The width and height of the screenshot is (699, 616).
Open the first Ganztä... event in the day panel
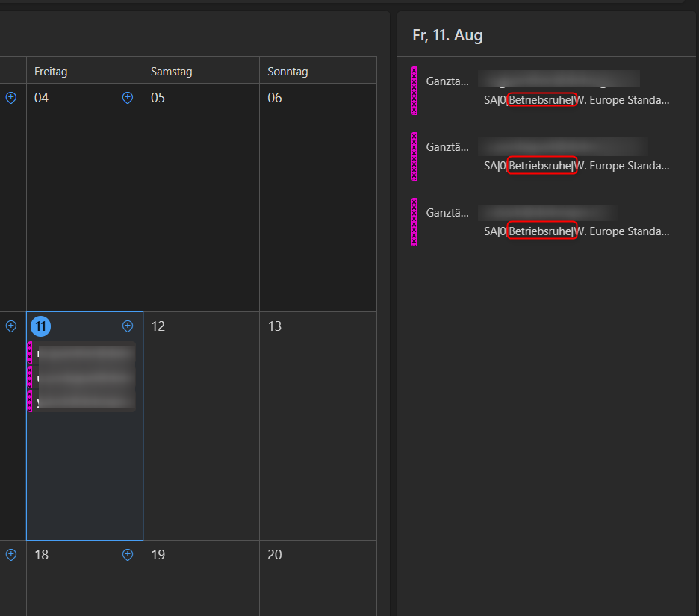(x=448, y=81)
